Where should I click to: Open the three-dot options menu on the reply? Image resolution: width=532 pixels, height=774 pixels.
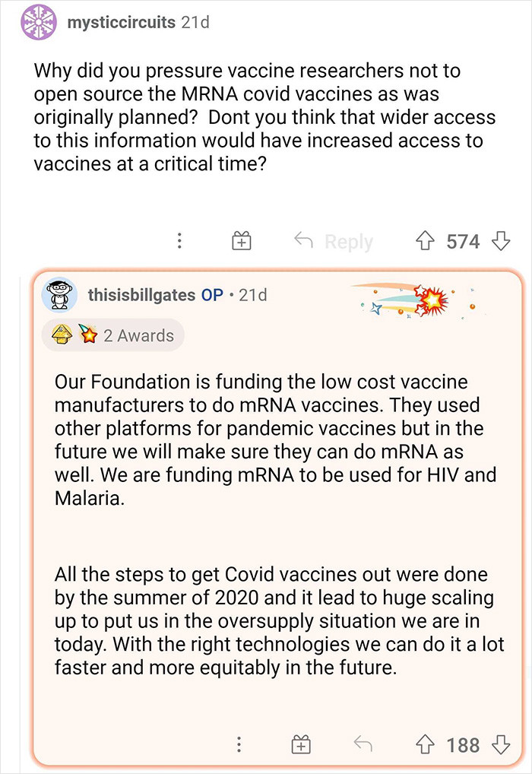(239, 745)
